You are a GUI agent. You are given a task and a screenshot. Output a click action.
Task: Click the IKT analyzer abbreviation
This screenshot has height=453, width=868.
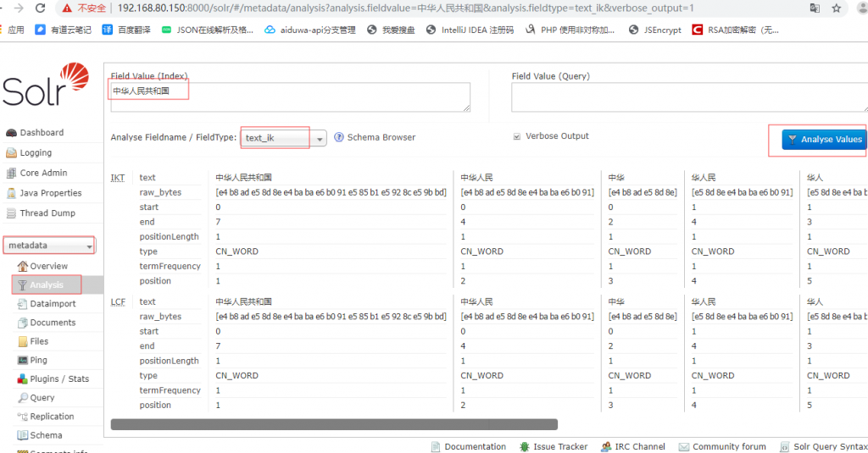117,178
